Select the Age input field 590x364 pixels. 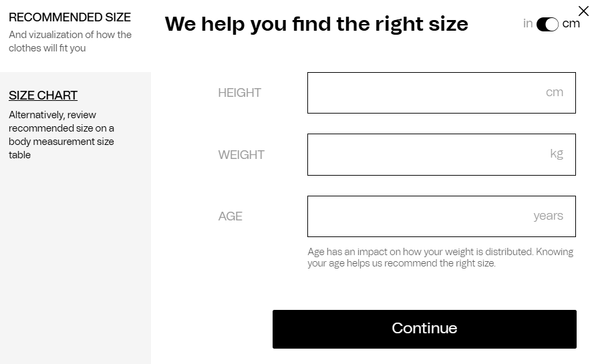428,216
